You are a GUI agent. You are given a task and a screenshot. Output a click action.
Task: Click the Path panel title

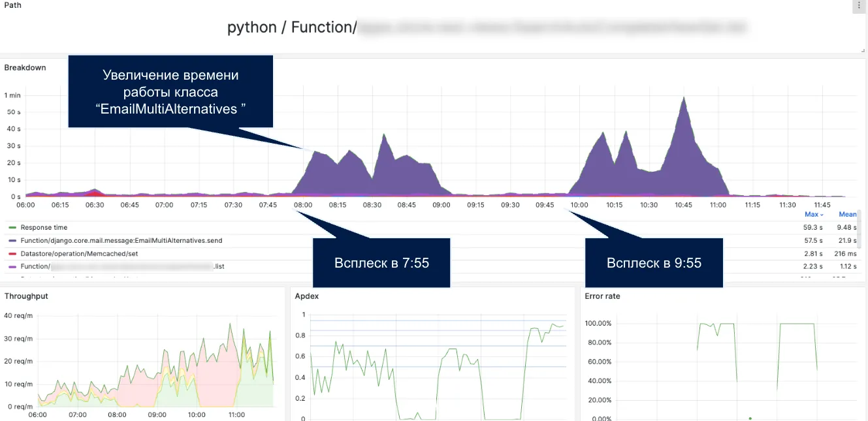[12, 5]
